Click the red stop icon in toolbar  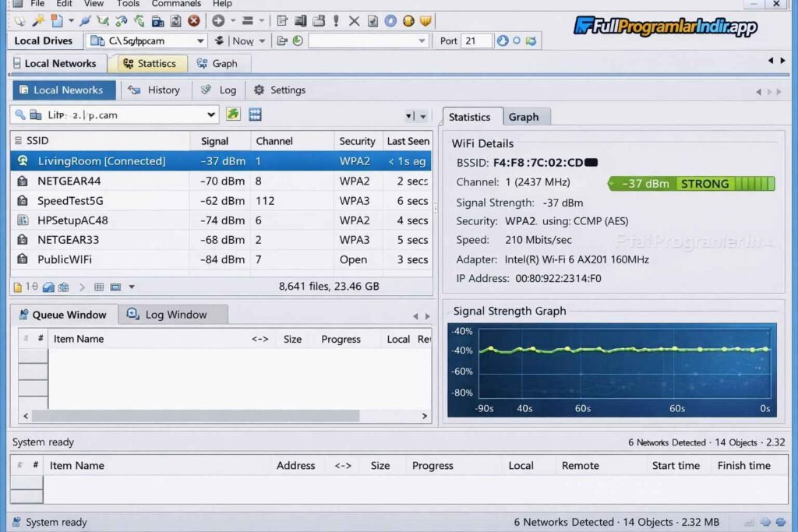(x=193, y=21)
